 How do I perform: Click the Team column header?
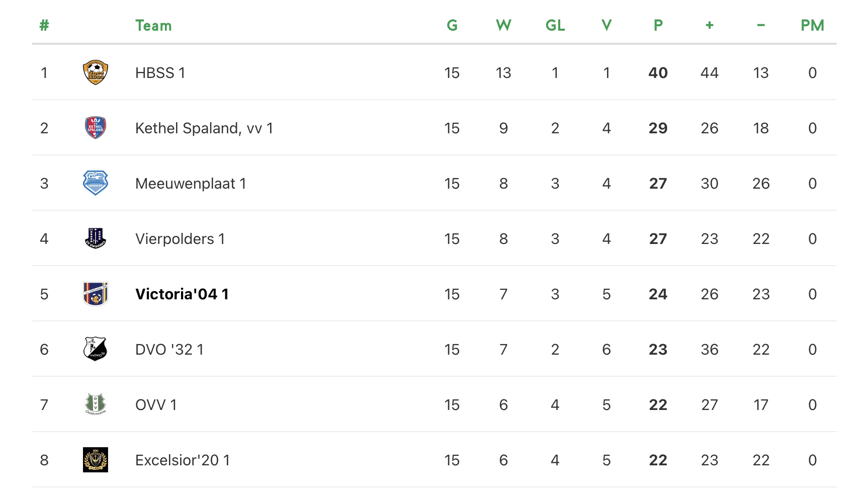point(153,26)
